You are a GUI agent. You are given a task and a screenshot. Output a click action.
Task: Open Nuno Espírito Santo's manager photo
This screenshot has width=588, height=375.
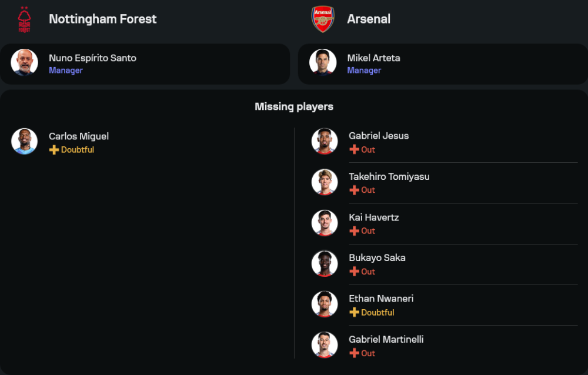(x=24, y=62)
